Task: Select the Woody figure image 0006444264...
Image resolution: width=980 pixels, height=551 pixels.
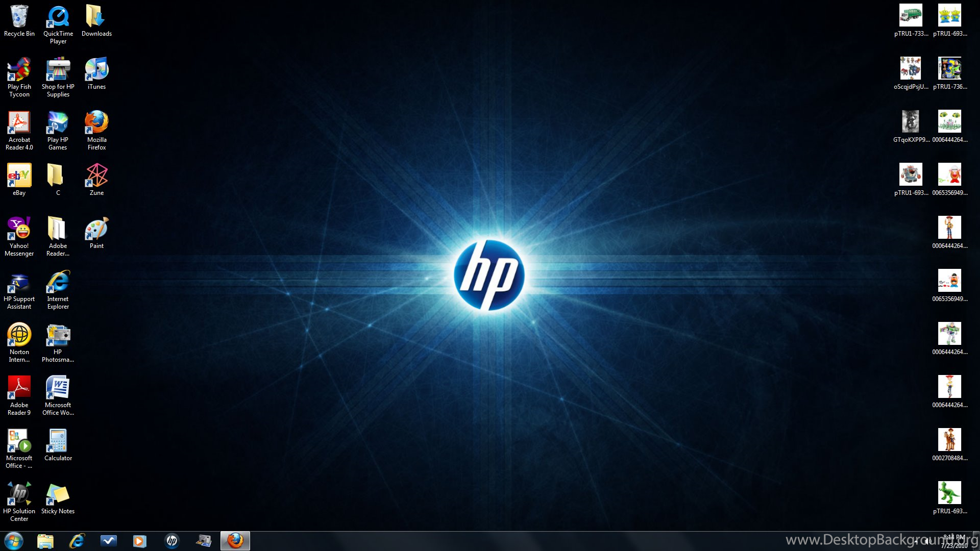Action: coord(949,233)
